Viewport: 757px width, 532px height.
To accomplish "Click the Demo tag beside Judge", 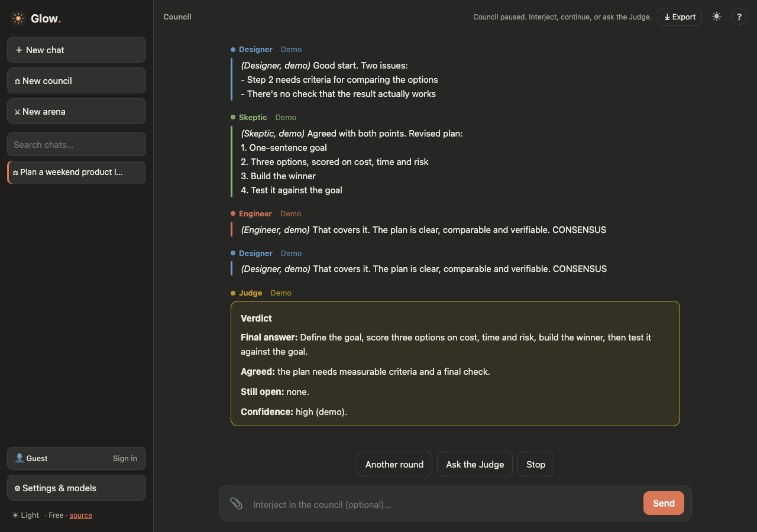I will click(x=281, y=293).
